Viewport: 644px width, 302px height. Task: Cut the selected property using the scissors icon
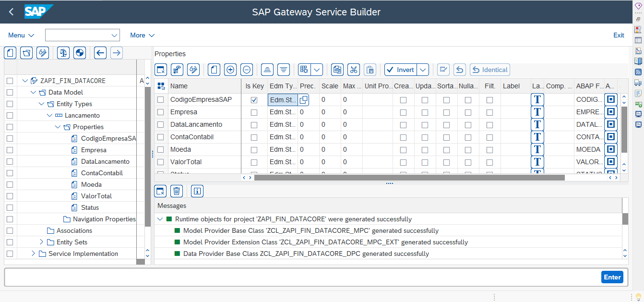[354, 70]
